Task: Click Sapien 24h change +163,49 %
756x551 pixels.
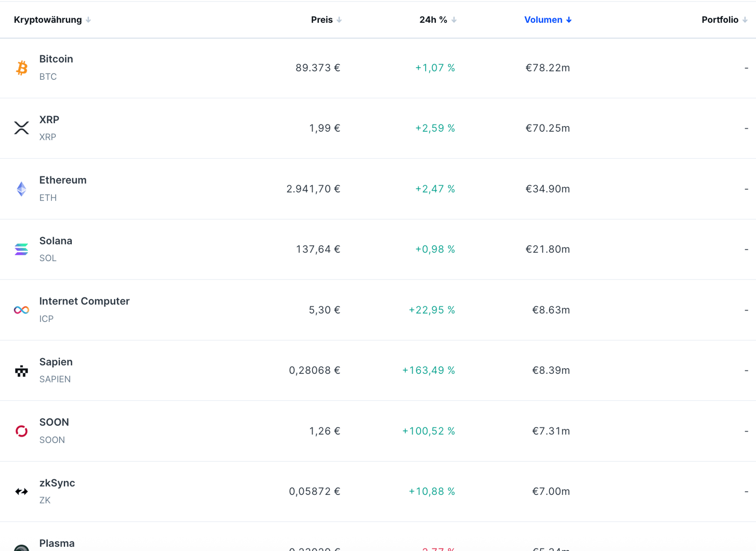Action: [429, 371]
